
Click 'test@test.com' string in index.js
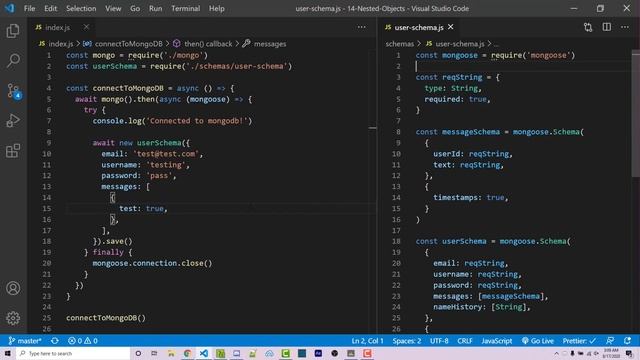166,154
